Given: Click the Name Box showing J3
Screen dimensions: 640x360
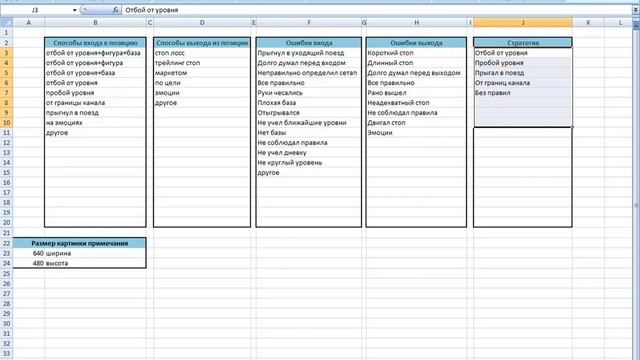Looking at the screenshot, I should (x=36, y=10).
